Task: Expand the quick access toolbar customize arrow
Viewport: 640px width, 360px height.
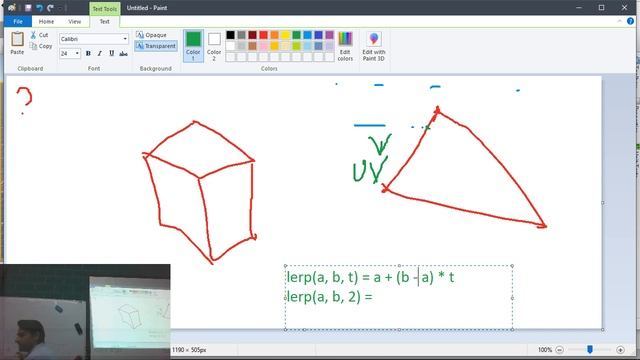Action: [60, 8]
